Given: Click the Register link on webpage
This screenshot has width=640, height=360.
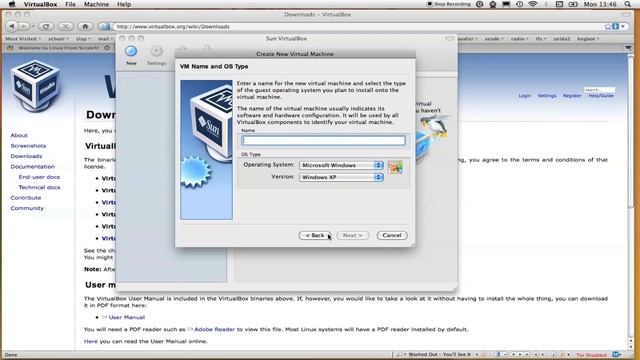Looking at the screenshot, I should [572, 96].
